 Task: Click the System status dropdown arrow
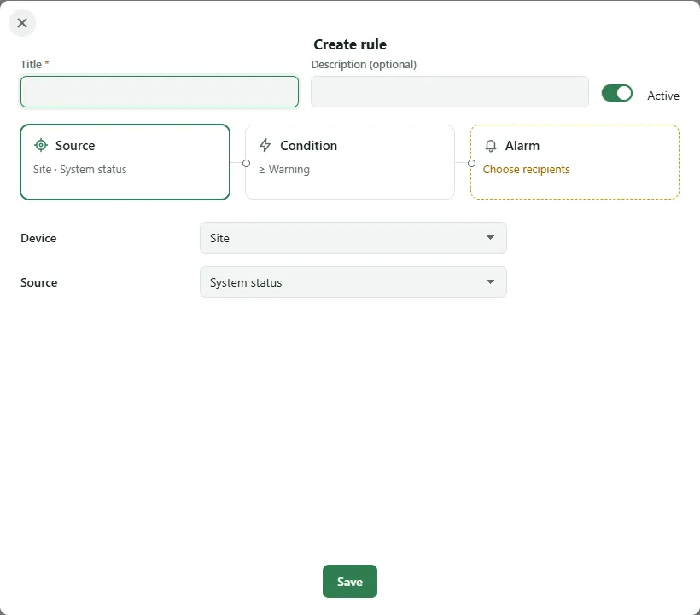[x=490, y=281]
